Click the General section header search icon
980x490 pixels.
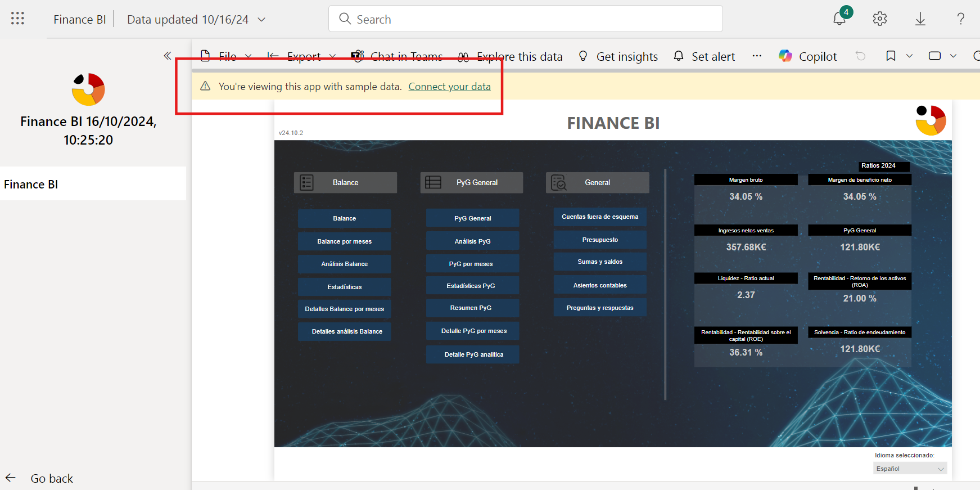tap(559, 182)
